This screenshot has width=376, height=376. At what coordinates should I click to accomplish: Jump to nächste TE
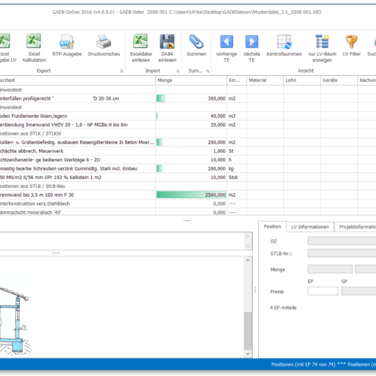252,48
